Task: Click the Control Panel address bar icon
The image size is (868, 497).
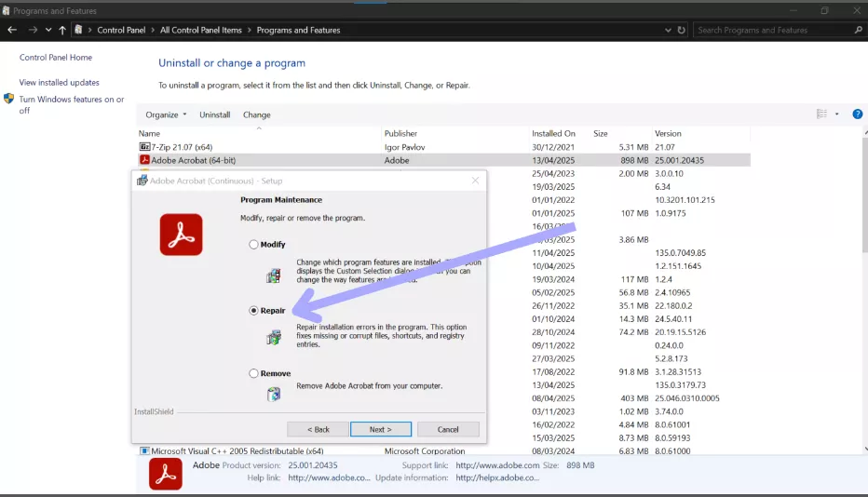Action: [78, 30]
